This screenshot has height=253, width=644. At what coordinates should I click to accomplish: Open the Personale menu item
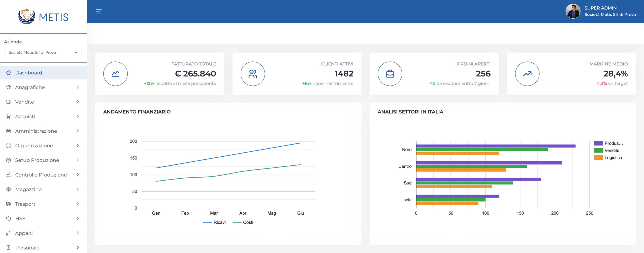click(43, 248)
